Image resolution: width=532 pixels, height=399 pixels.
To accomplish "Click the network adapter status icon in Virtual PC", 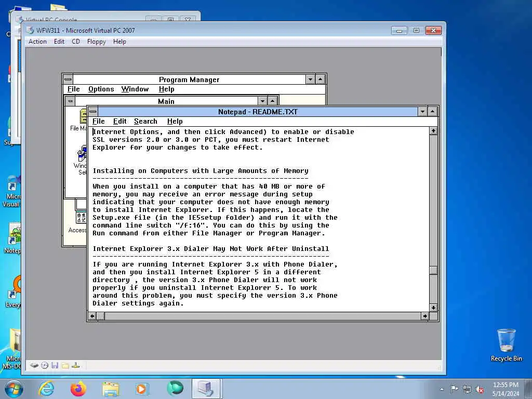I will (76, 365).
